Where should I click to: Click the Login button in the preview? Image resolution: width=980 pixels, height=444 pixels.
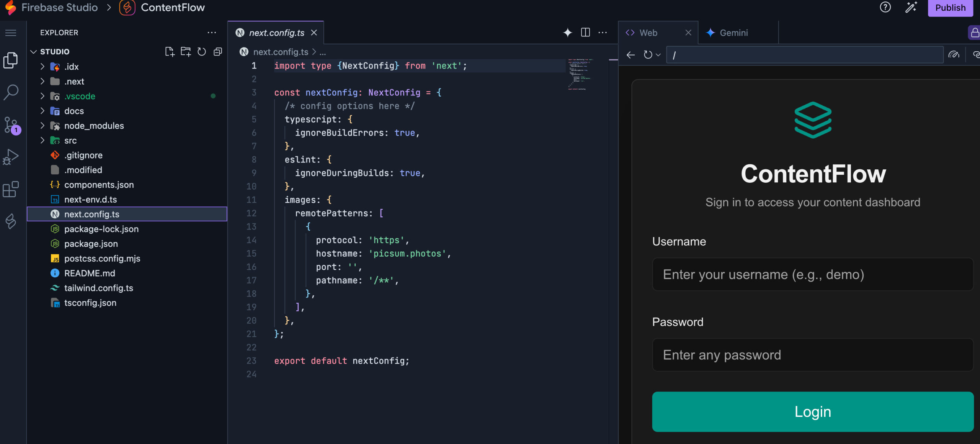812,411
